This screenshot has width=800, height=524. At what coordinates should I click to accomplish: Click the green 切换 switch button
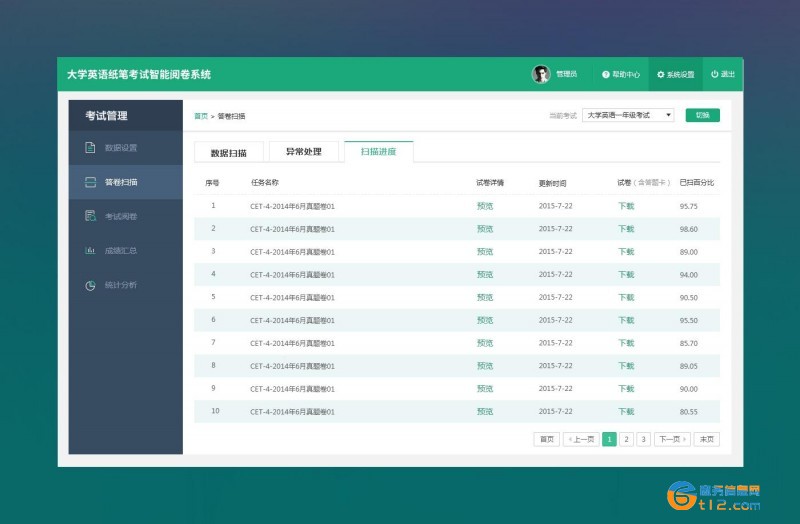point(703,115)
